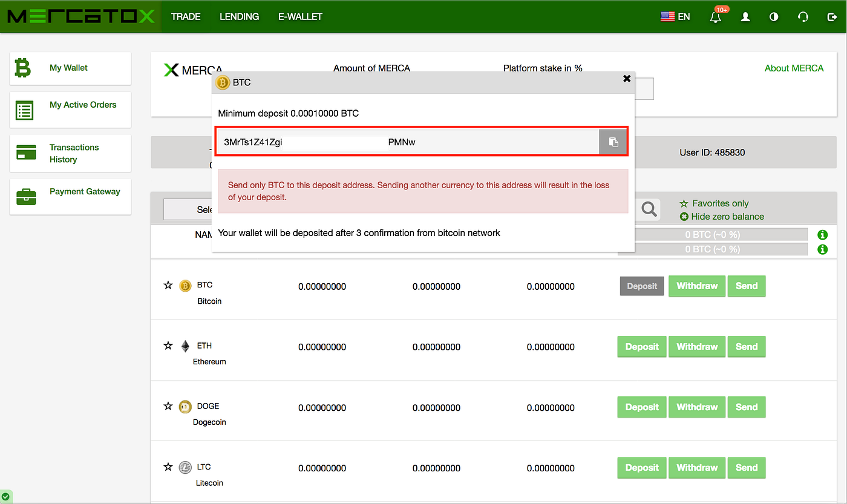Open the LENDING menu

click(239, 16)
